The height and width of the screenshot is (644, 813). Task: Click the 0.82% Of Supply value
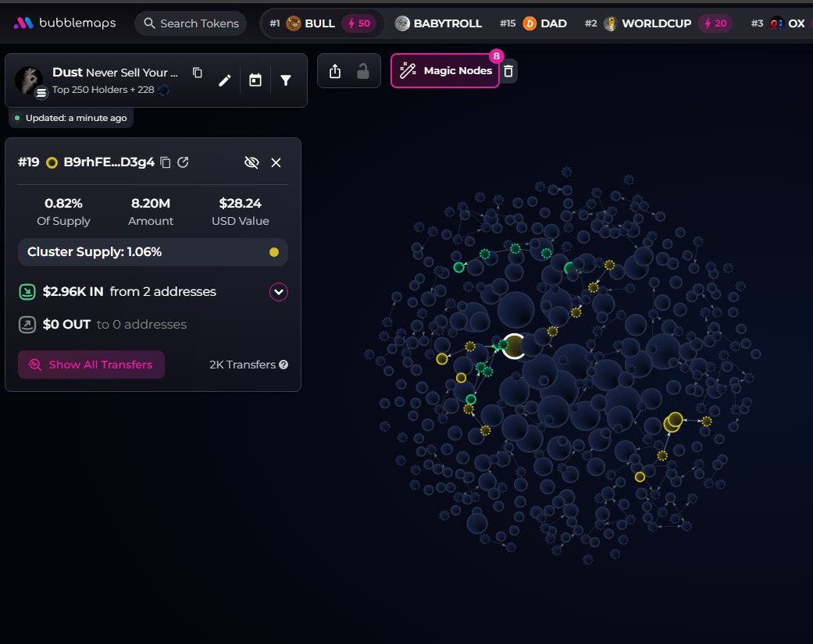(63, 203)
